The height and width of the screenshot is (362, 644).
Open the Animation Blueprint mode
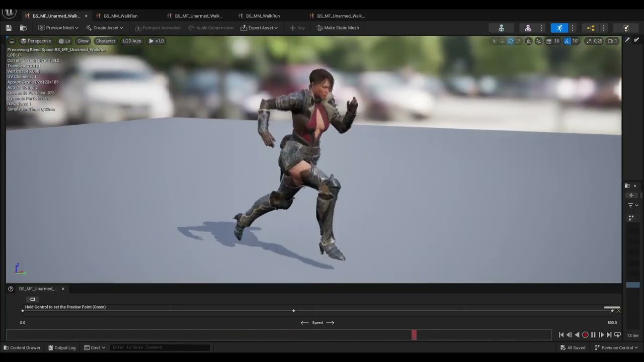click(591, 28)
